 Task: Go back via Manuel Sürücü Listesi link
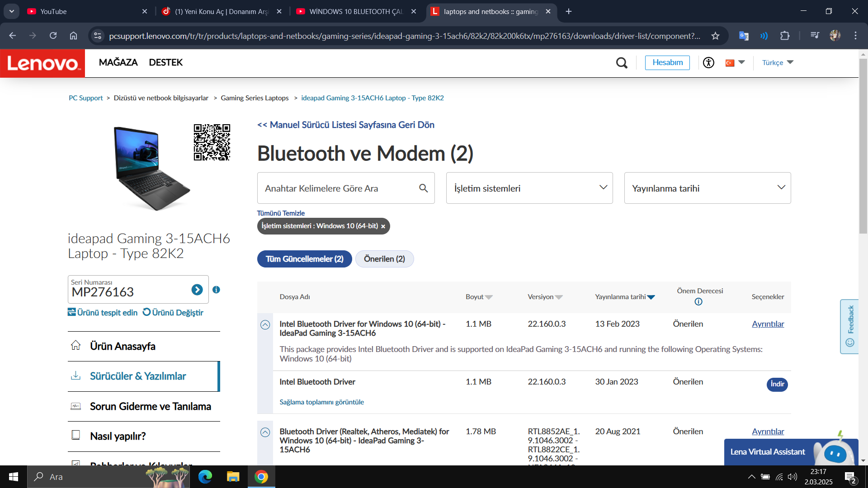(346, 125)
